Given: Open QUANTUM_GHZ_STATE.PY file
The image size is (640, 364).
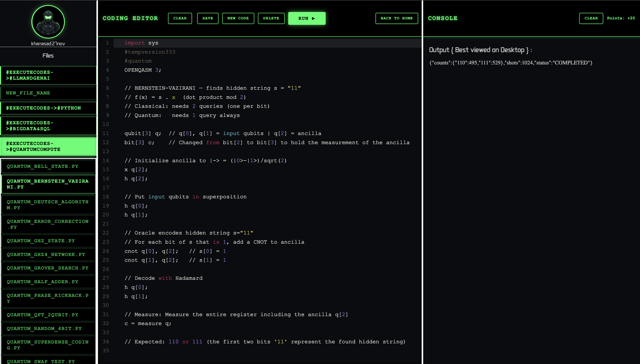Looking at the screenshot, I should 49,241.
